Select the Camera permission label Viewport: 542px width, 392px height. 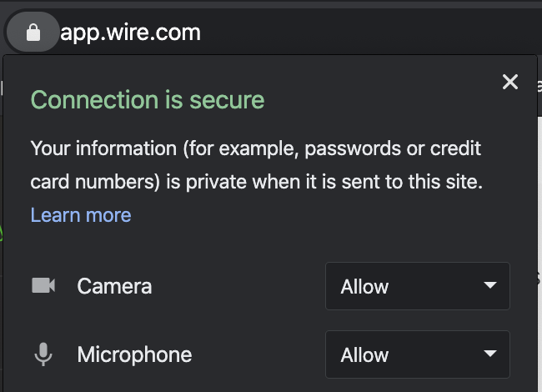(x=114, y=286)
